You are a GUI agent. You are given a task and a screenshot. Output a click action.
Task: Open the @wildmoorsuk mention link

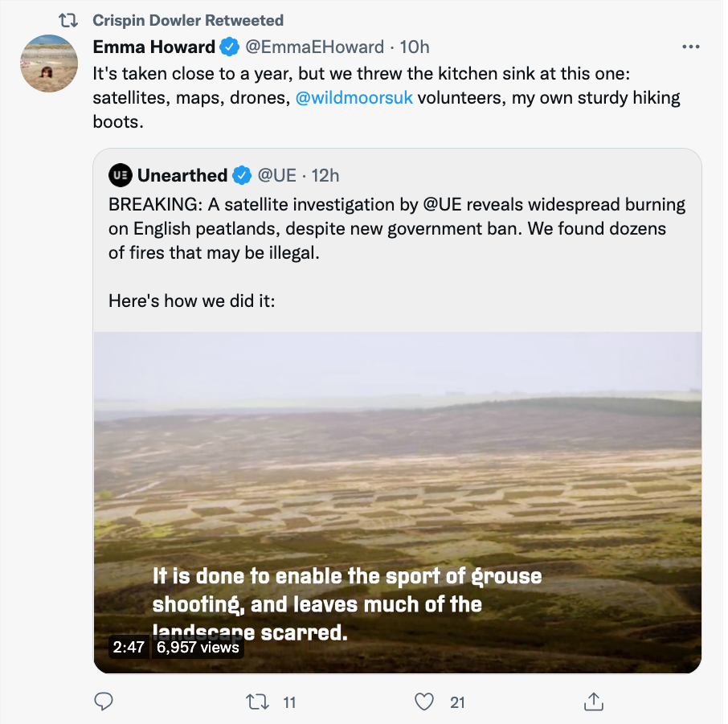(x=354, y=97)
